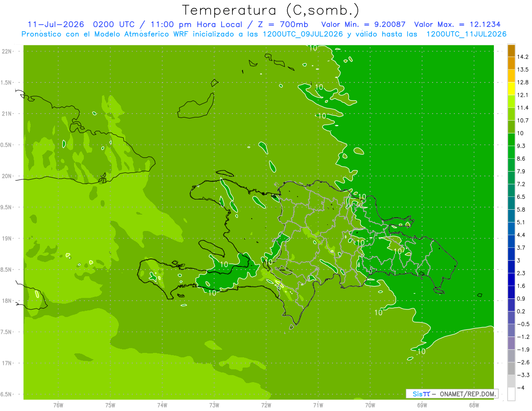The width and height of the screenshot is (532, 411).
Task: Click the dark blue swatch between 1.6 and 0.9
Action: pyautogui.click(x=511, y=292)
